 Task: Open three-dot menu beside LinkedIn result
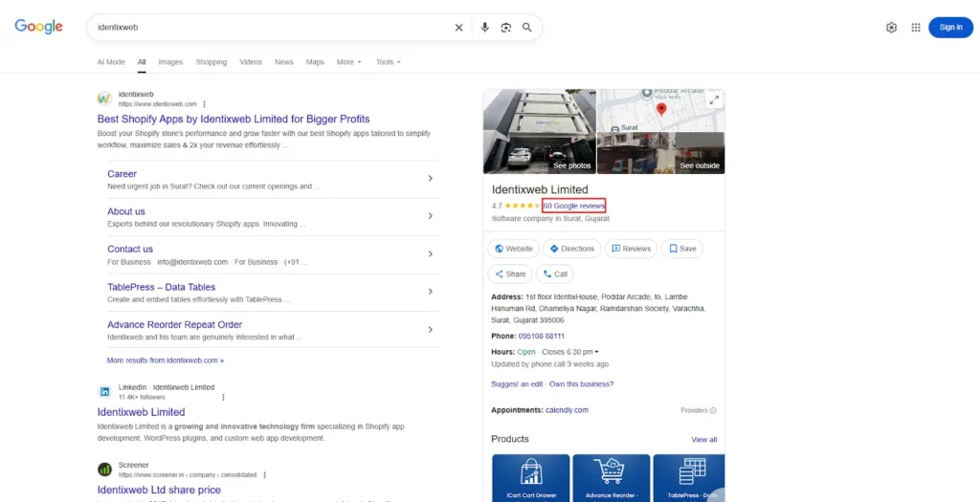223,397
